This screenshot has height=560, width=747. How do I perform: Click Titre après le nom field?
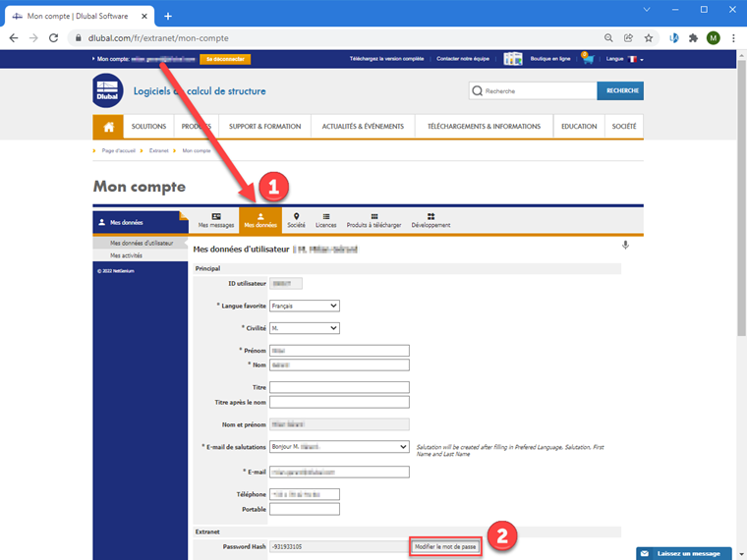tap(339, 402)
